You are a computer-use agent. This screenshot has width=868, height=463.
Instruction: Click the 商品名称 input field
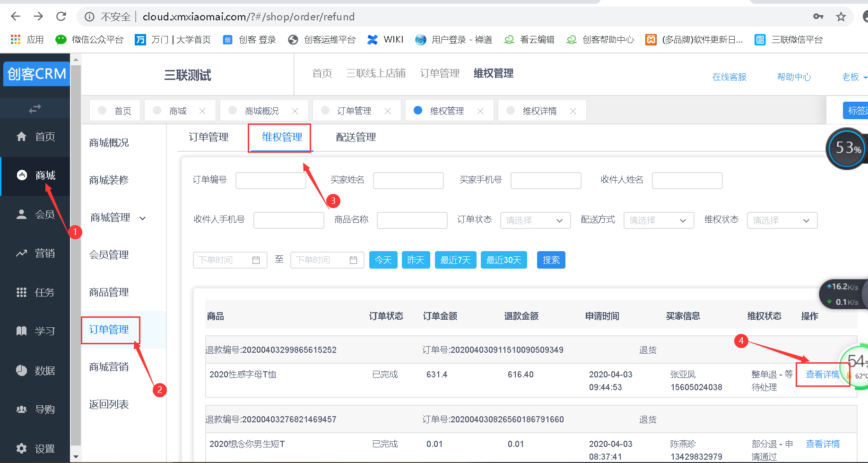click(x=412, y=220)
